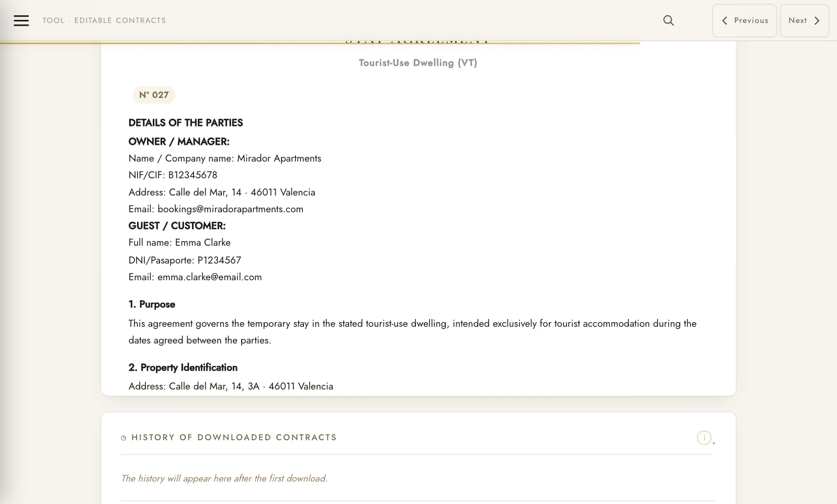Click the 2. Property Identification heading
Screen dimensions: 837x504
(x=183, y=368)
